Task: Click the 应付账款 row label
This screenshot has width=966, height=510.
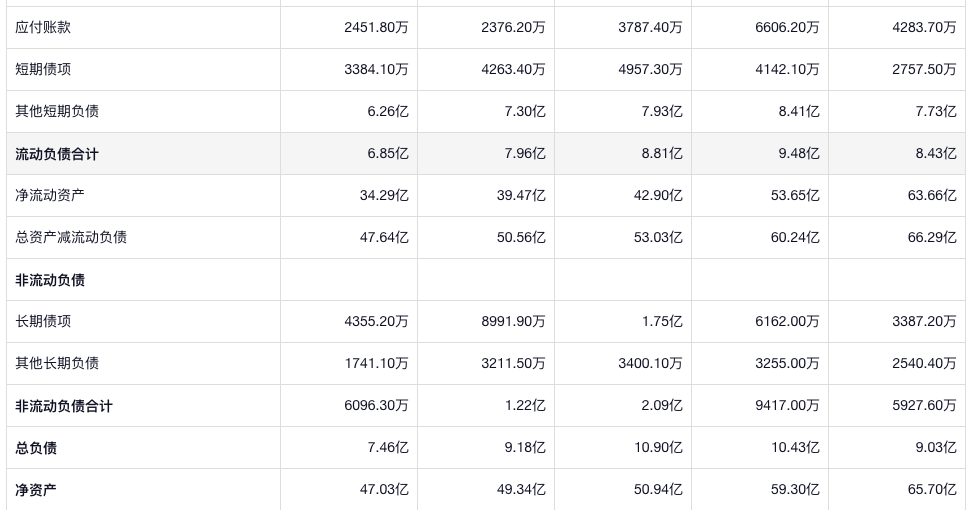Action: pyautogui.click(x=43, y=28)
